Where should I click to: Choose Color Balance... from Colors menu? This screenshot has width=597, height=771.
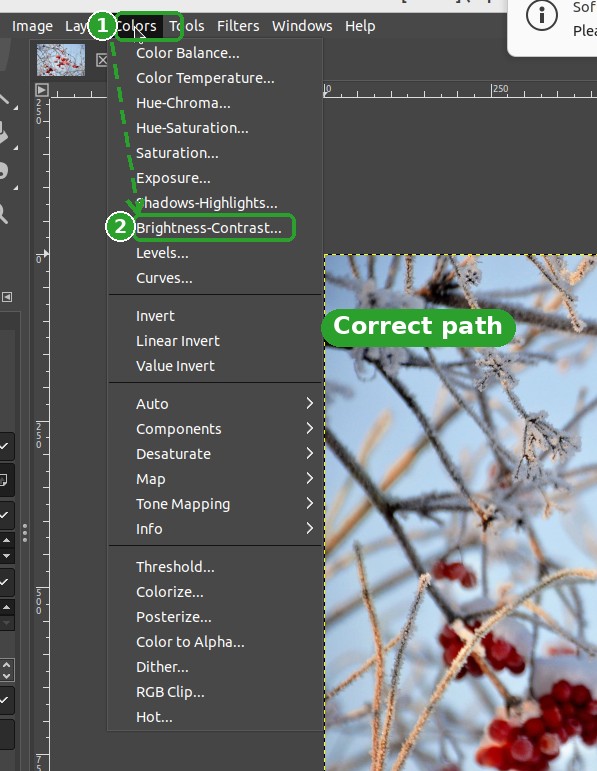click(x=215, y=53)
